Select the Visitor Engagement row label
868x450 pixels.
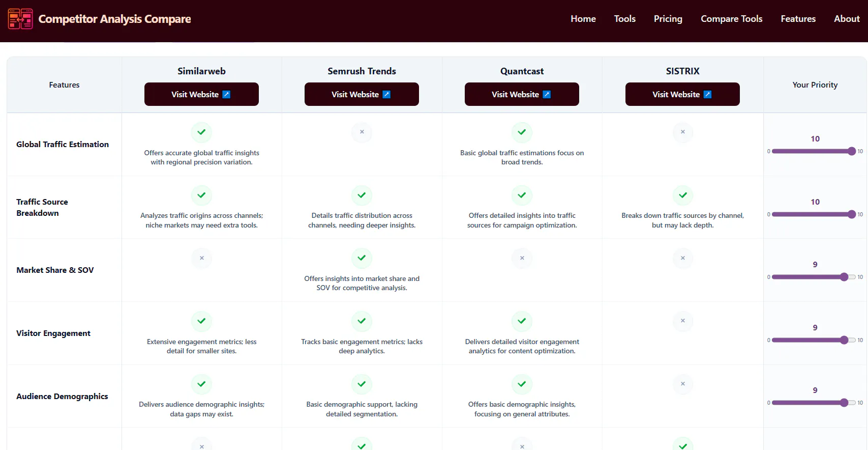pos(53,333)
